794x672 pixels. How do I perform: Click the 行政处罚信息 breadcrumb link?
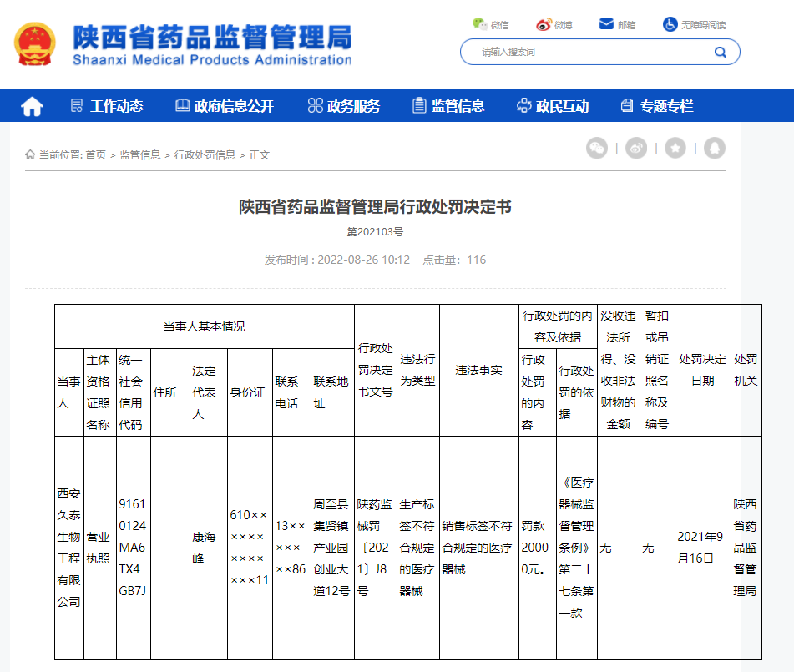205,155
